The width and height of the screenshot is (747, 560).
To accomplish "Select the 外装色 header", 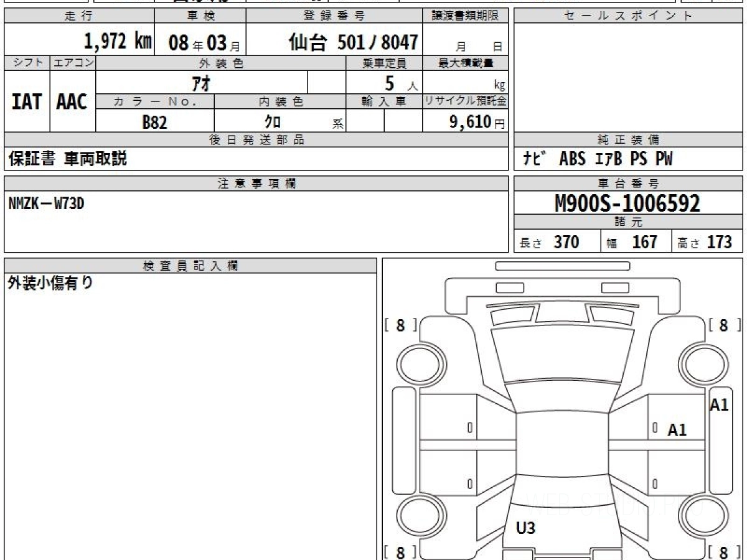I will pyautogui.click(x=221, y=63).
